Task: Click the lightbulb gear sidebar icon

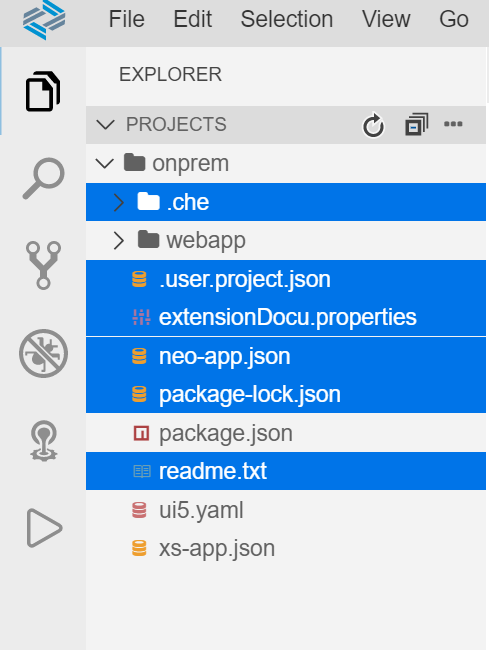Action: pyautogui.click(x=43, y=441)
